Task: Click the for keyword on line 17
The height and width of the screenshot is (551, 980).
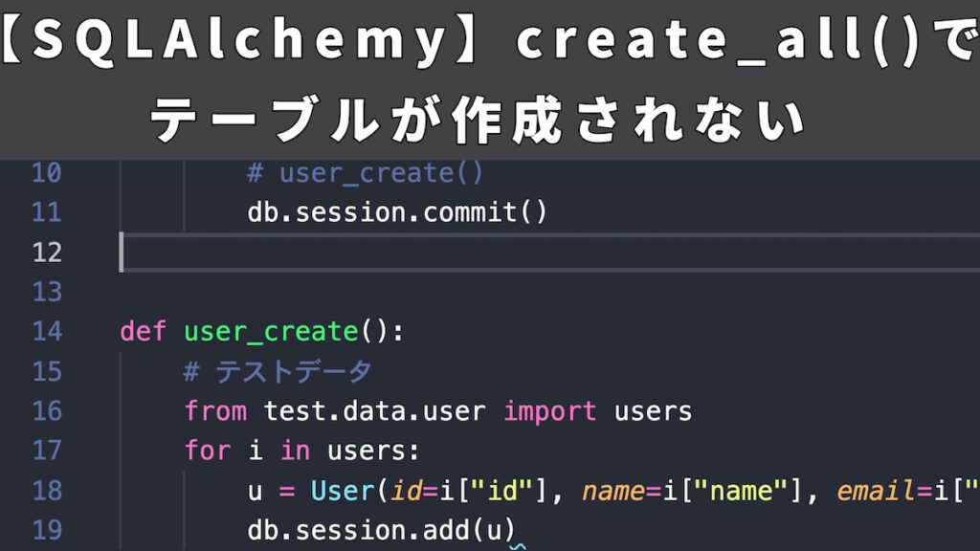Action: pyautogui.click(x=208, y=451)
